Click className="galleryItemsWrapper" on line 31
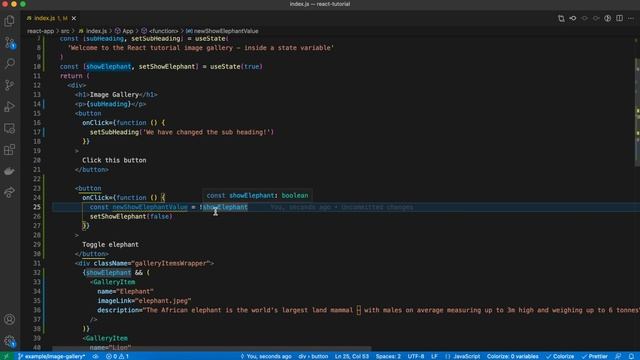Image resolution: width=640 pixels, height=360 pixels. pyautogui.click(x=151, y=263)
